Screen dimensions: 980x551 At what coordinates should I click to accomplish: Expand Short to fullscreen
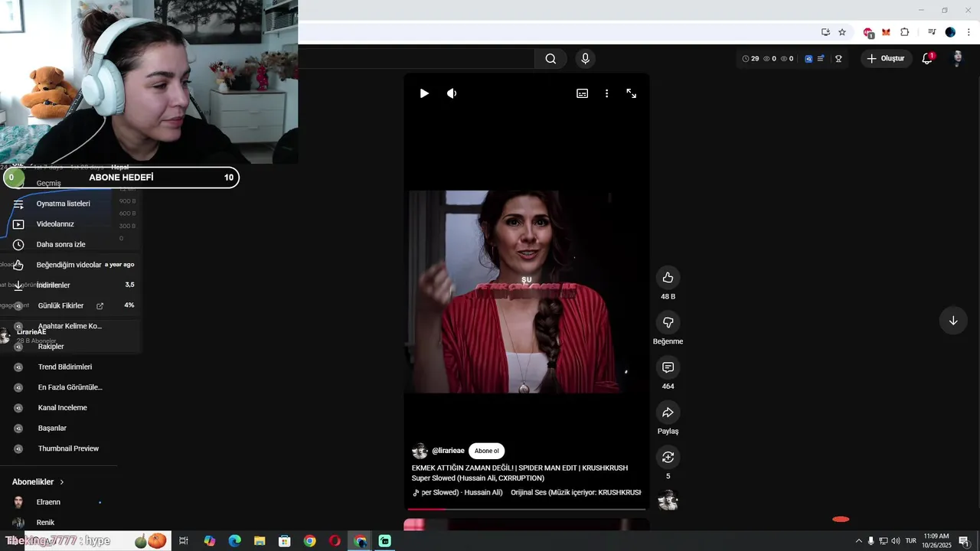[632, 93]
